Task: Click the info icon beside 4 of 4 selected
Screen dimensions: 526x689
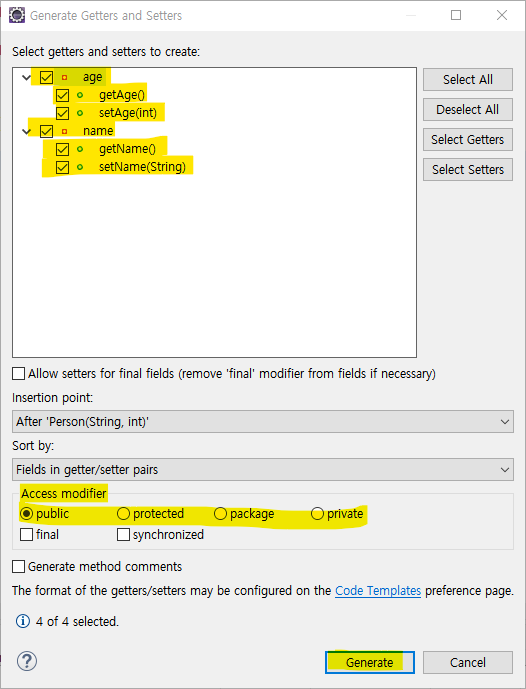Action: [23, 621]
